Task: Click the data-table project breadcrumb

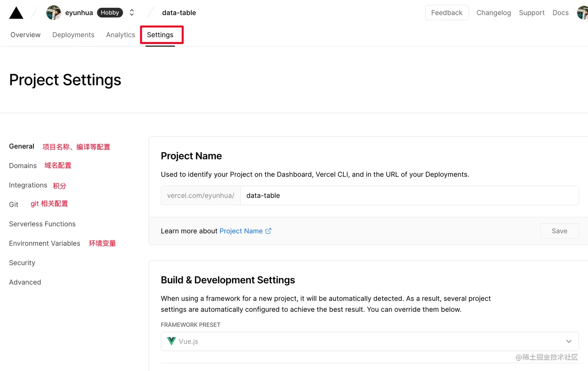Action: [x=179, y=13]
